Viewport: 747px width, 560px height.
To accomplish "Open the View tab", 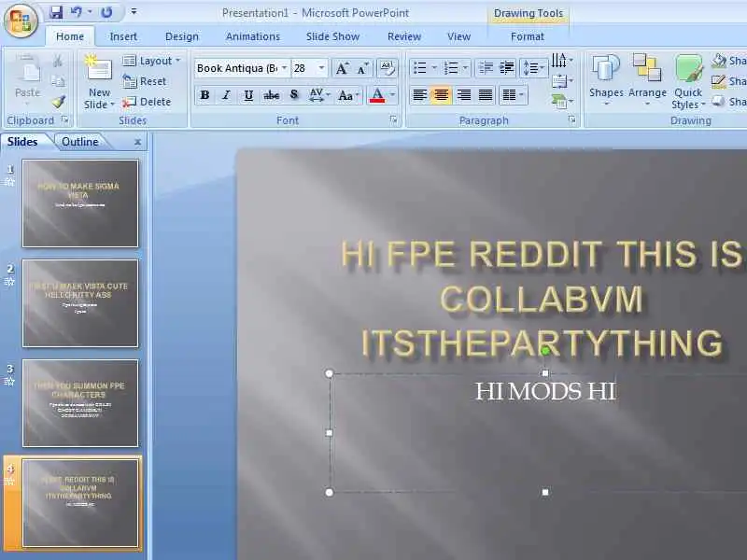I will (x=458, y=36).
